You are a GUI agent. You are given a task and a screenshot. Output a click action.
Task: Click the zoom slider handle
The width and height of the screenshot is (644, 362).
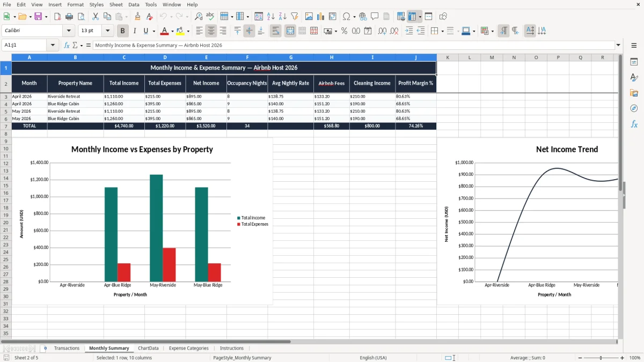point(601,358)
